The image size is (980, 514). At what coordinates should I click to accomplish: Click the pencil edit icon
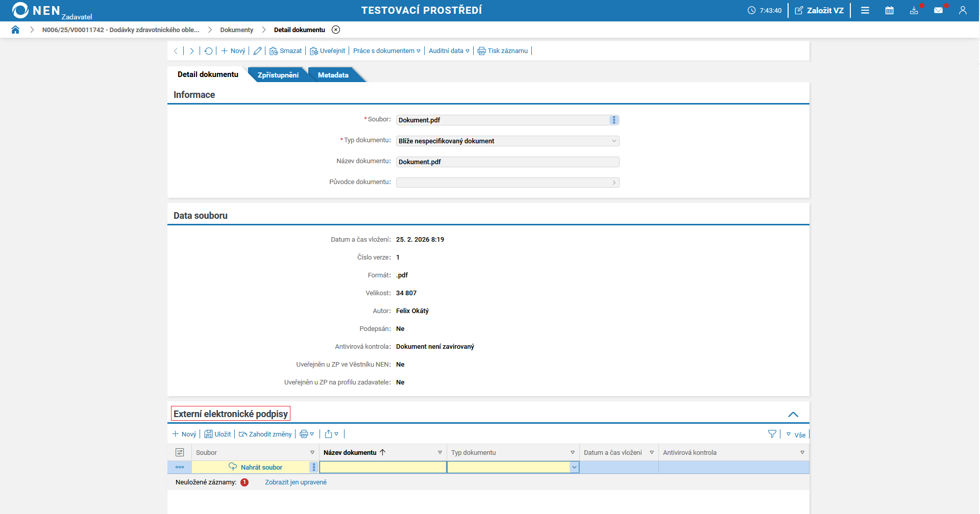(257, 51)
